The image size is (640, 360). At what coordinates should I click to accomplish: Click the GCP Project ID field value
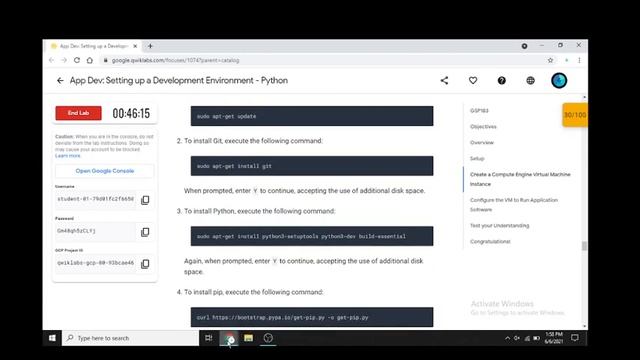(x=96, y=263)
